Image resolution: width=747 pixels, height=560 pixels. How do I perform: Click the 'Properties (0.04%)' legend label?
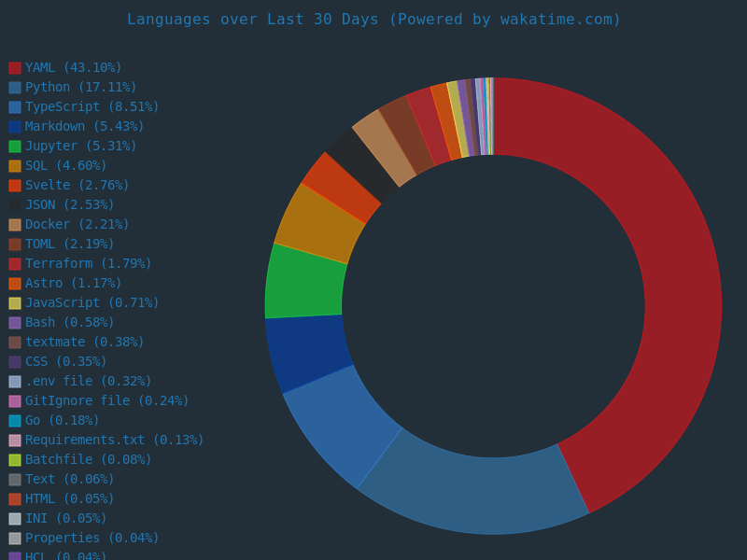pyautogui.click(x=92, y=538)
